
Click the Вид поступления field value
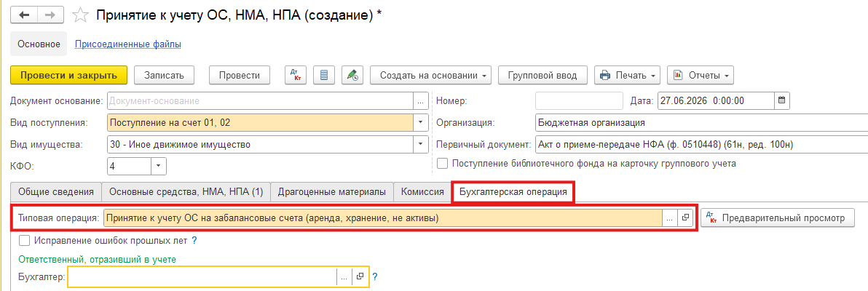pos(260,122)
